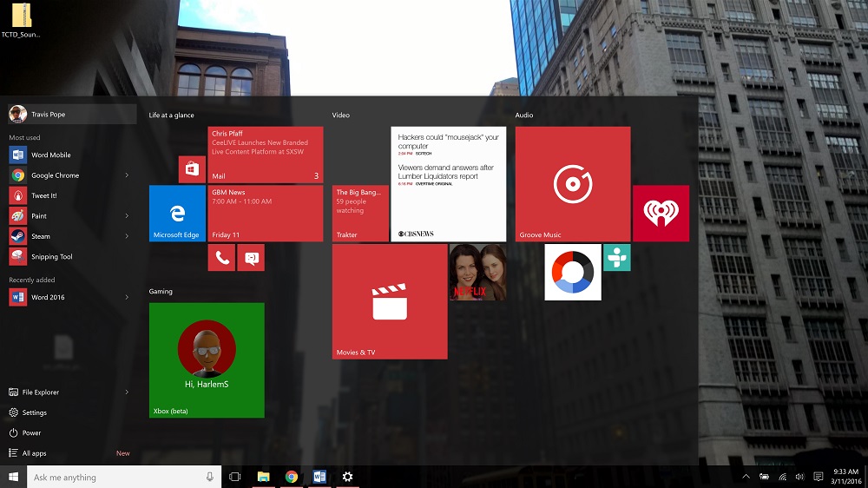Expand Google Chrome jump list arrow

[127, 175]
